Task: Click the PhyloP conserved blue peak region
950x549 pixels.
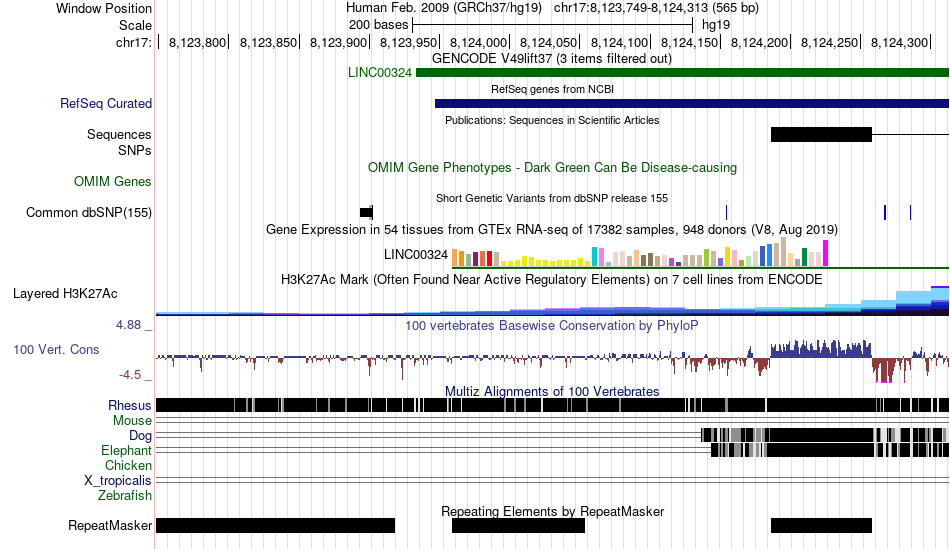Action: click(821, 349)
